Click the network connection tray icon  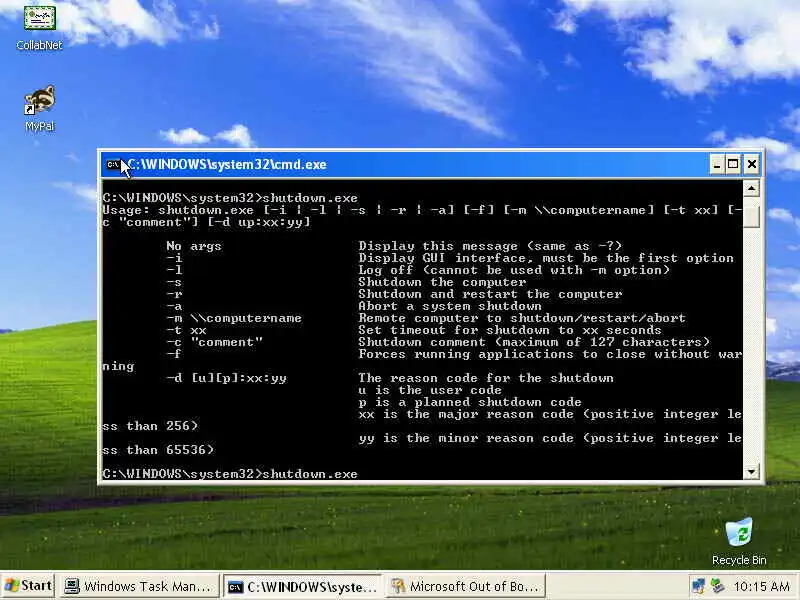(699, 586)
